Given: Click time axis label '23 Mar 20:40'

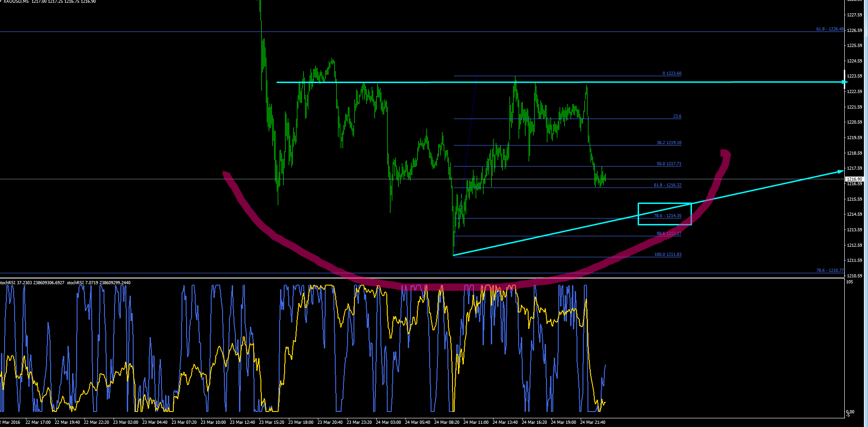Looking at the screenshot, I should pyautogui.click(x=330, y=422).
